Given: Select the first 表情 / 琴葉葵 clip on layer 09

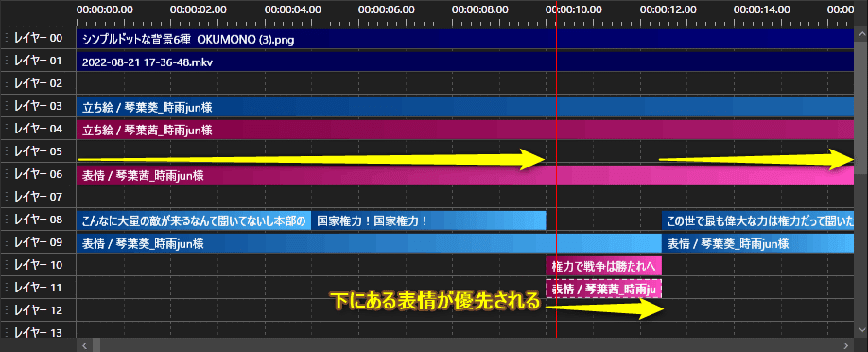Looking at the screenshot, I should [x=370, y=243].
